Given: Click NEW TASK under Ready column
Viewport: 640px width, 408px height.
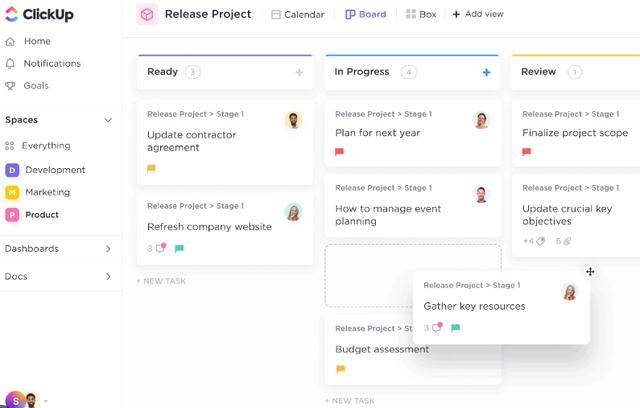Looking at the screenshot, I should [161, 281].
